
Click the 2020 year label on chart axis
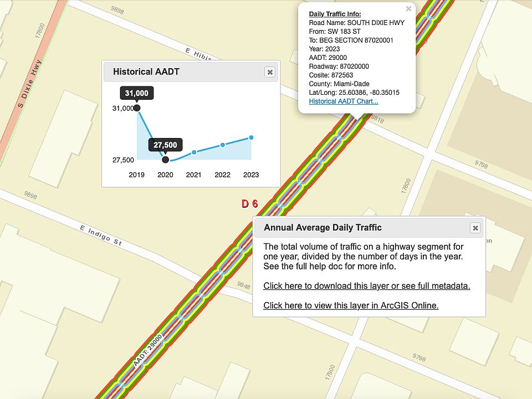[x=165, y=175]
